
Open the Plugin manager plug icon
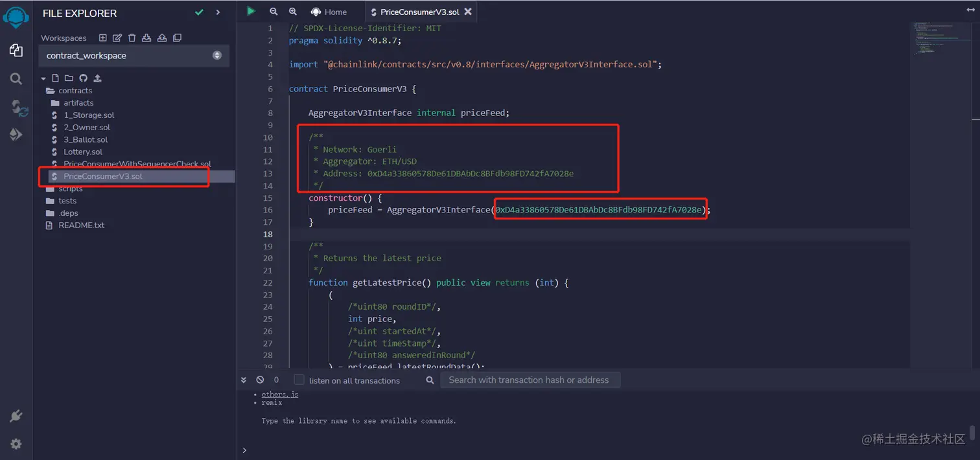pyautogui.click(x=16, y=416)
